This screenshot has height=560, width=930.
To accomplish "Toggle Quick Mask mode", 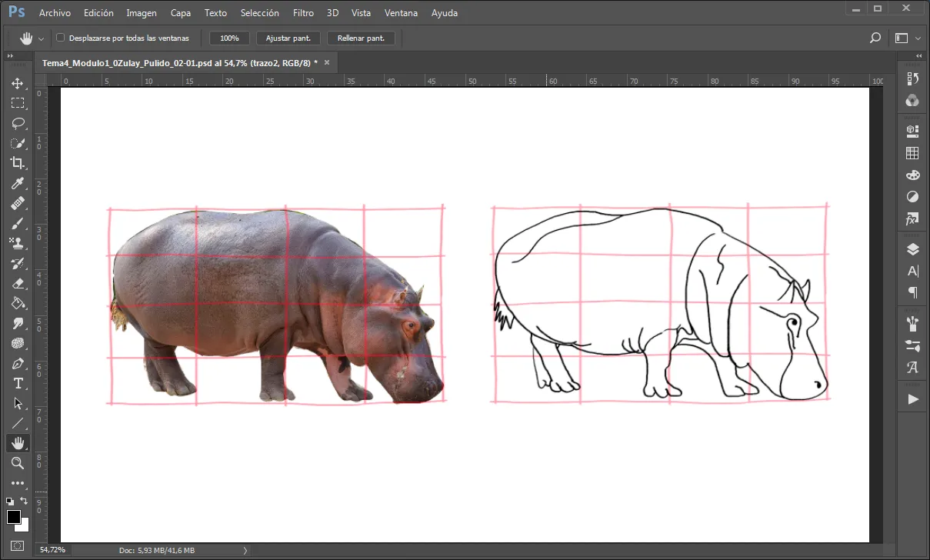I will pos(17,546).
